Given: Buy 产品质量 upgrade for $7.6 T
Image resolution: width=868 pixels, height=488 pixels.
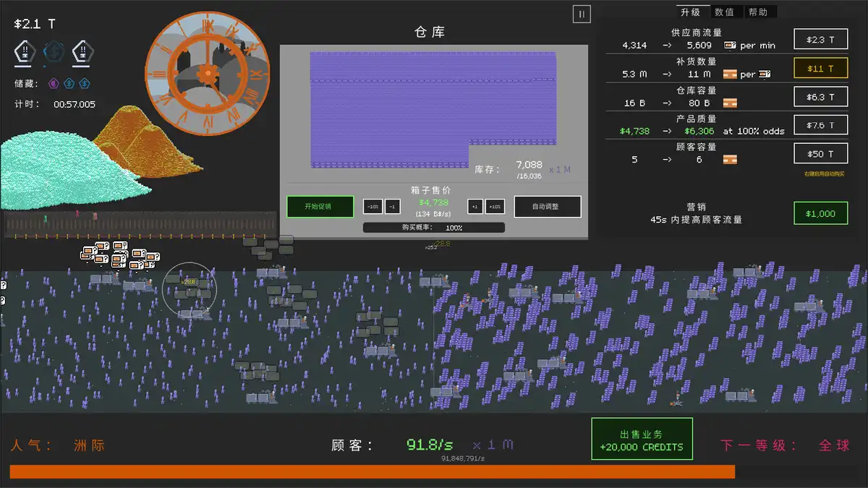Looking at the screenshot, I should point(820,125).
